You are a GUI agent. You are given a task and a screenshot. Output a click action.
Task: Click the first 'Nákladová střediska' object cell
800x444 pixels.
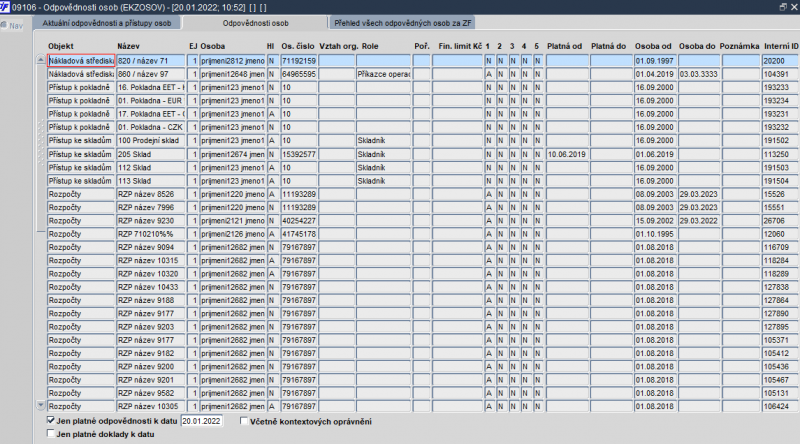tap(81, 61)
